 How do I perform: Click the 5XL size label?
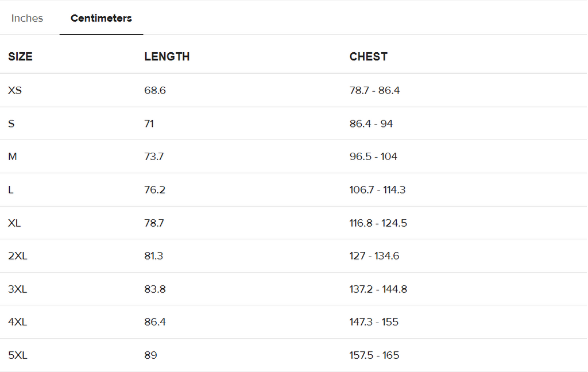[x=18, y=355]
